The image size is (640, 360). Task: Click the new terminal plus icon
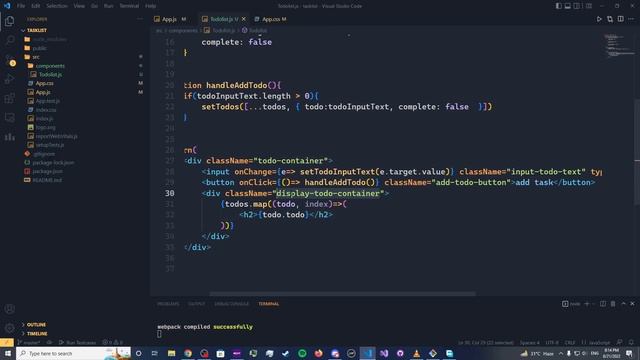click(587, 304)
